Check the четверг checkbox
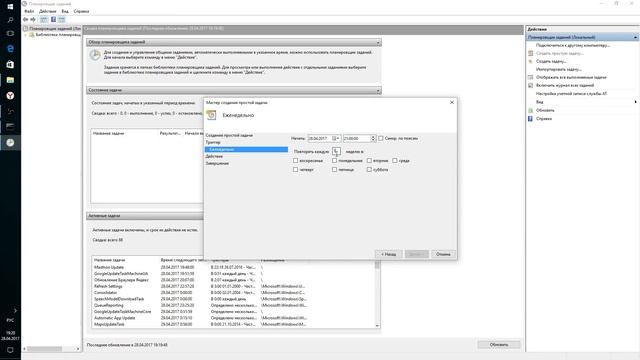Image resolution: width=640 pixels, height=360 pixels. (x=296, y=169)
